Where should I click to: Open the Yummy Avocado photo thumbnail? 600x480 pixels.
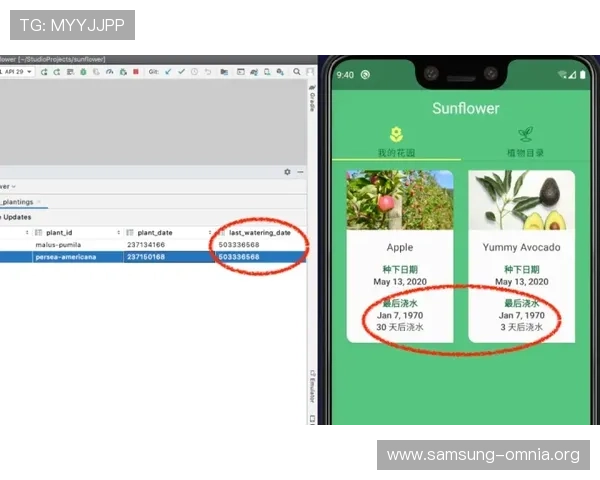coord(522,200)
